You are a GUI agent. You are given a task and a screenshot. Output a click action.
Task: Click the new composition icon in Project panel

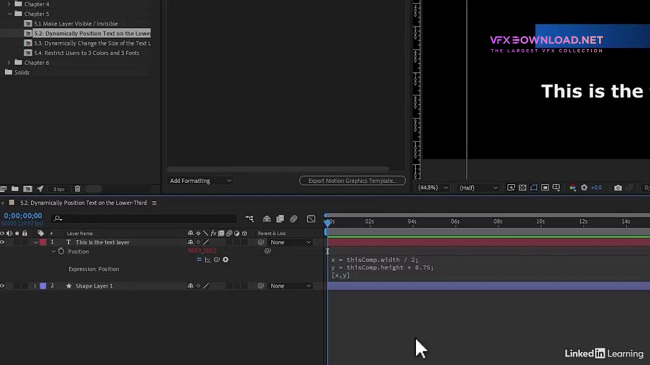[x=28, y=189]
